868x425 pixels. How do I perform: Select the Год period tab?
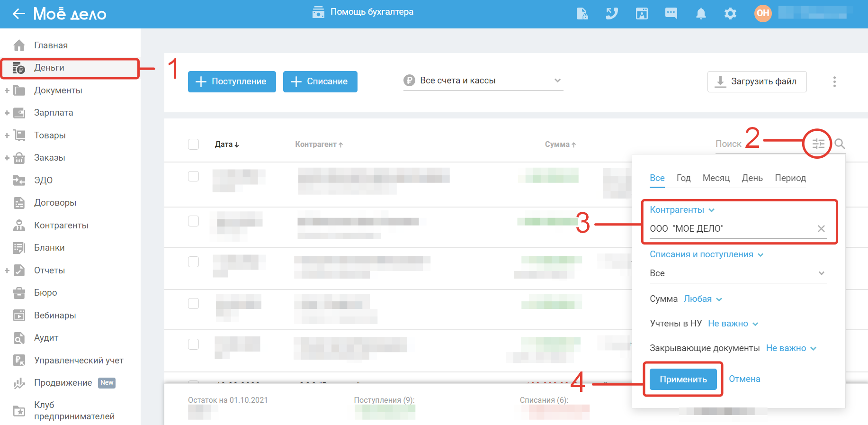684,178
